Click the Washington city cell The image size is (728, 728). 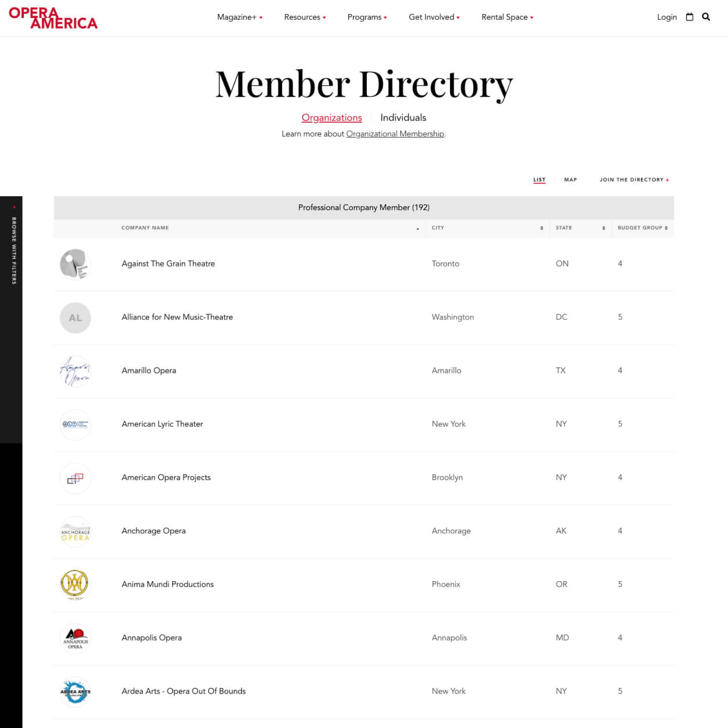click(453, 317)
